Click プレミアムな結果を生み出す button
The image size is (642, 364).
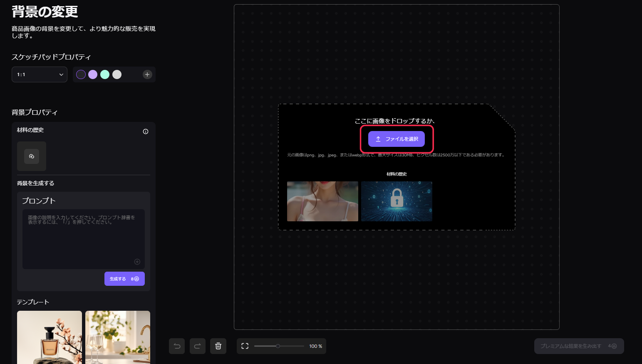click(579, 346)
